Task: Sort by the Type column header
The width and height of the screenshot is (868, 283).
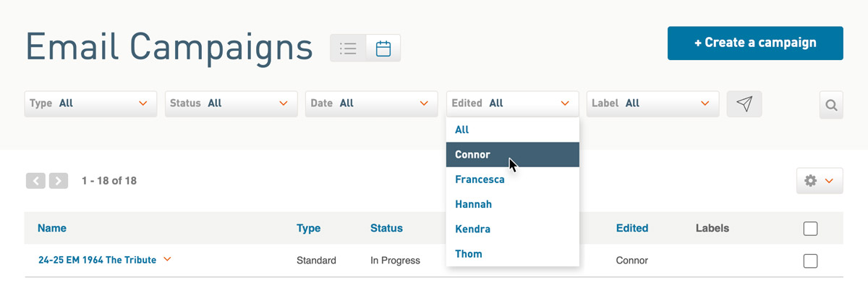Action: [308, 228]
